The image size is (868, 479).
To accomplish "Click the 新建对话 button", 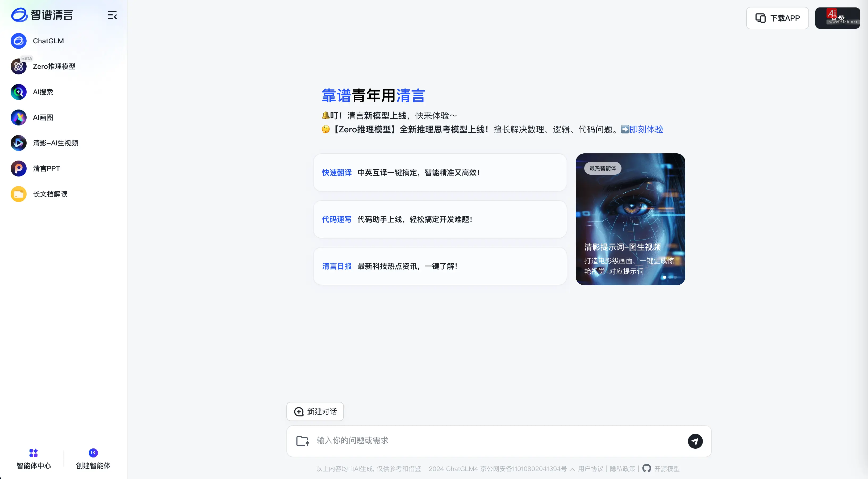I will 315,412.
